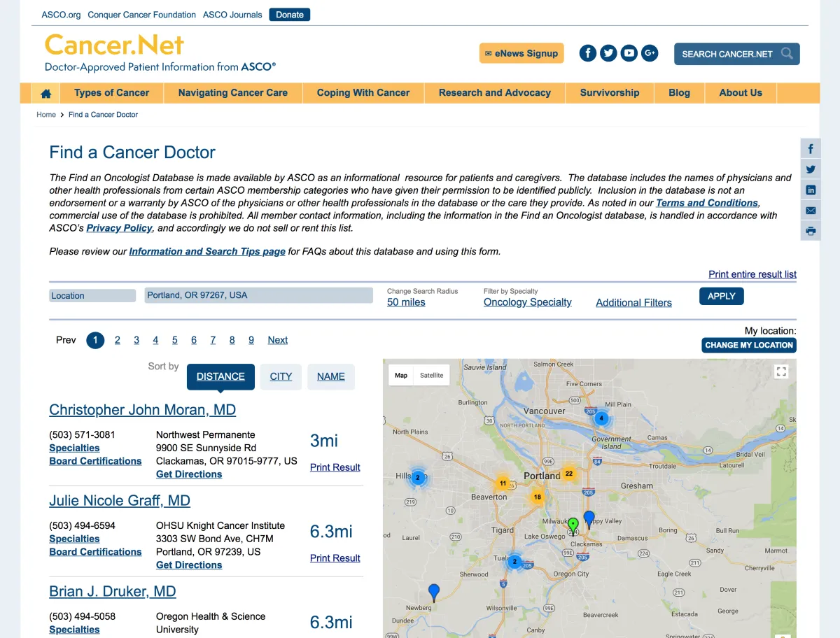Expand Board Certifications for Julie Nicole Graff

[x=95, y=552]
